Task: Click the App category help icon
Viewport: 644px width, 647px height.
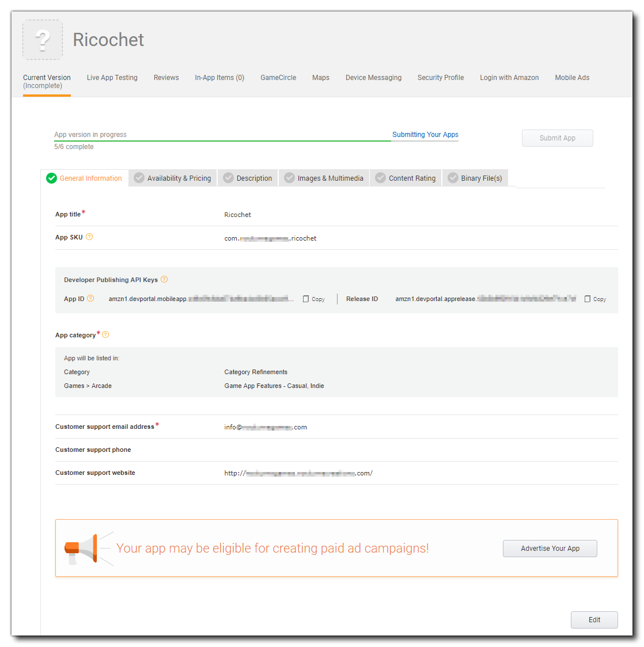Action: pyautogui.click(x=105, y=334)
